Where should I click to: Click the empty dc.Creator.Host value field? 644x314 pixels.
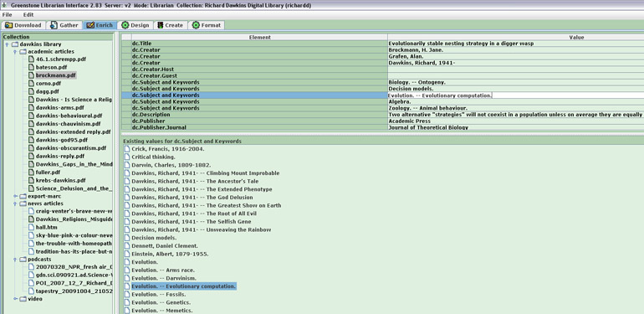pyautogui.click(x=515, y=69)
